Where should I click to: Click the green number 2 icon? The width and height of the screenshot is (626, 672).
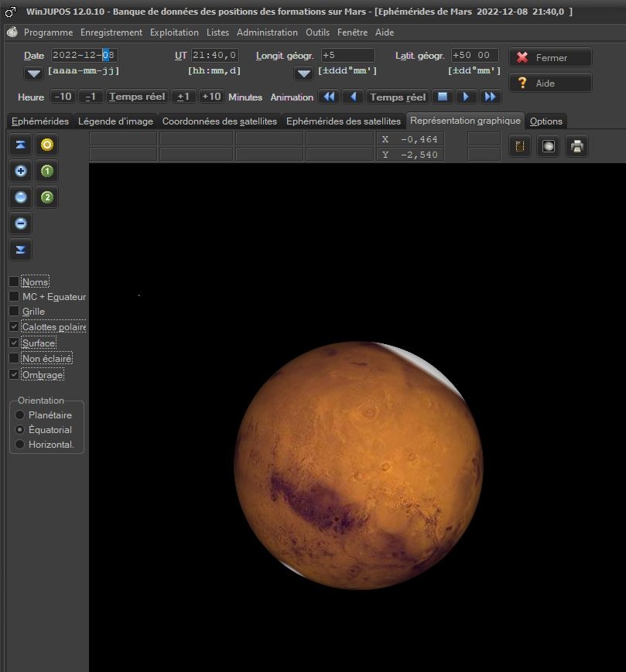click(x=47, y=197)
